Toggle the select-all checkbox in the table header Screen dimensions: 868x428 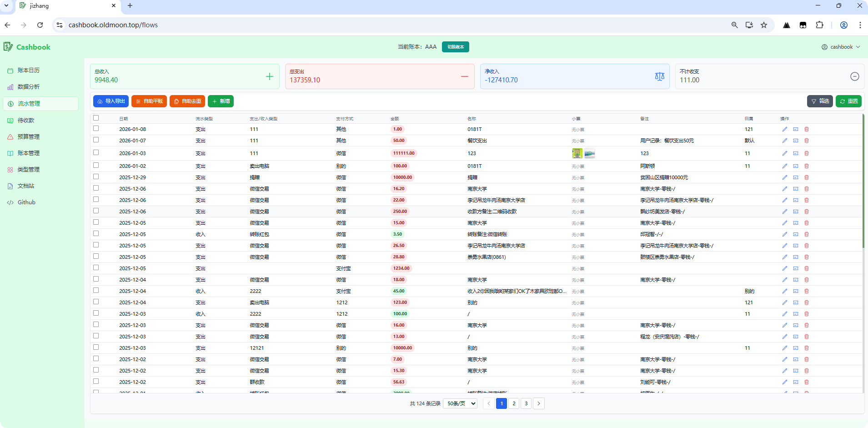point(96,118)
